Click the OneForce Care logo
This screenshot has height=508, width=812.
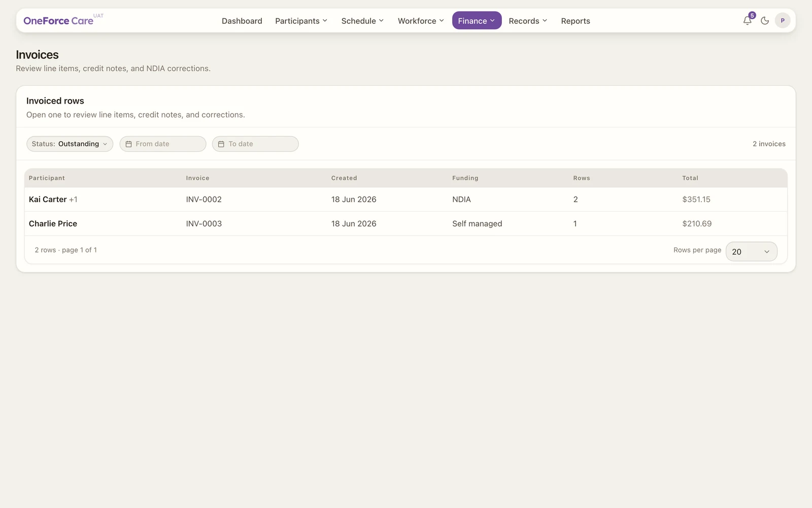coord(58,21)
